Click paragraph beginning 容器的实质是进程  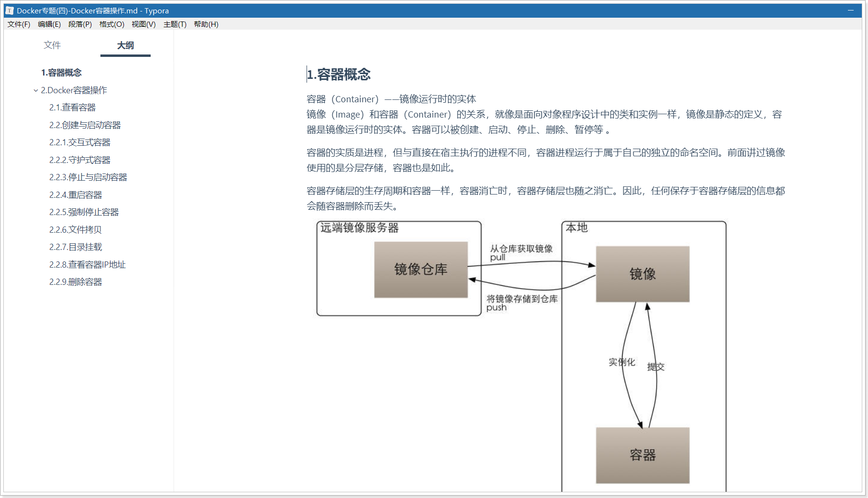point(545,160)
